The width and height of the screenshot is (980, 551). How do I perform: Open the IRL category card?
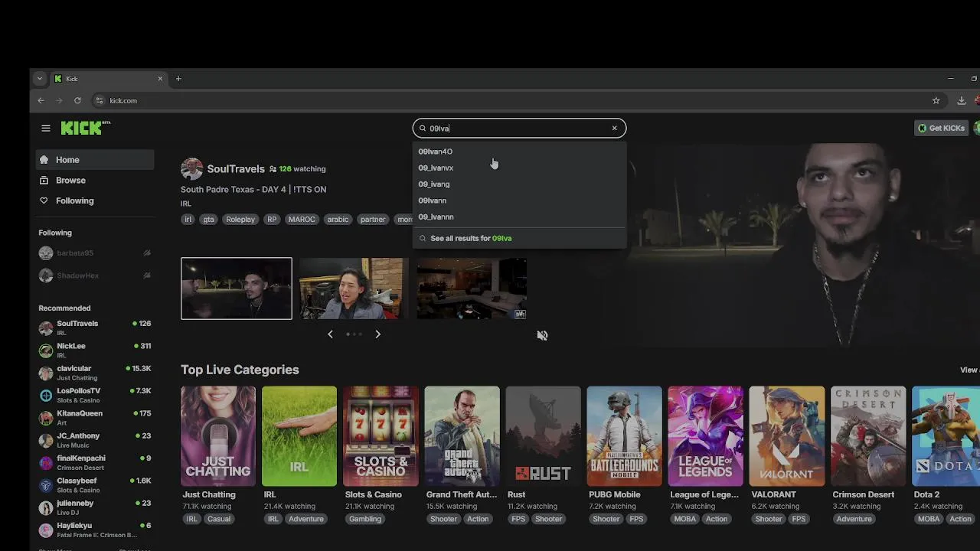point(299,436)
